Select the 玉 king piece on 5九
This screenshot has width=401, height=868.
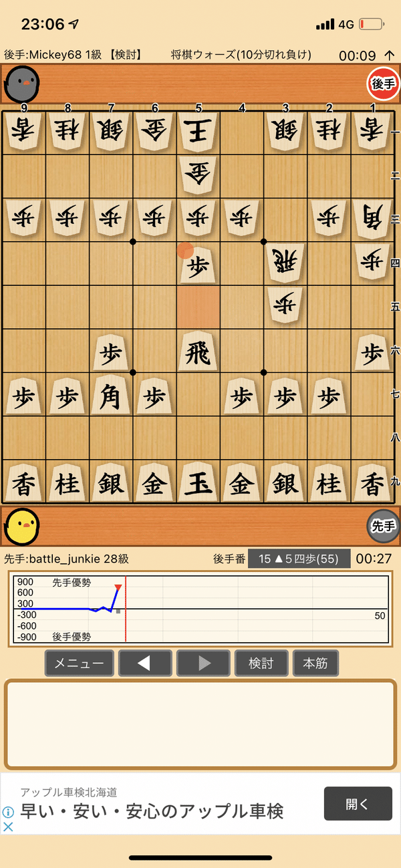pyautogui.click(x=198, y=482)
